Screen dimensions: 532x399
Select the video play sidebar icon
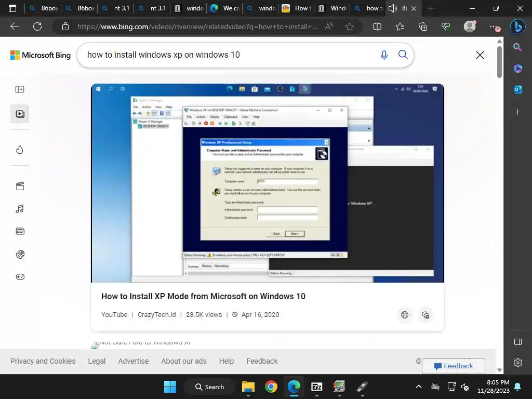click(x=20, y=114)
